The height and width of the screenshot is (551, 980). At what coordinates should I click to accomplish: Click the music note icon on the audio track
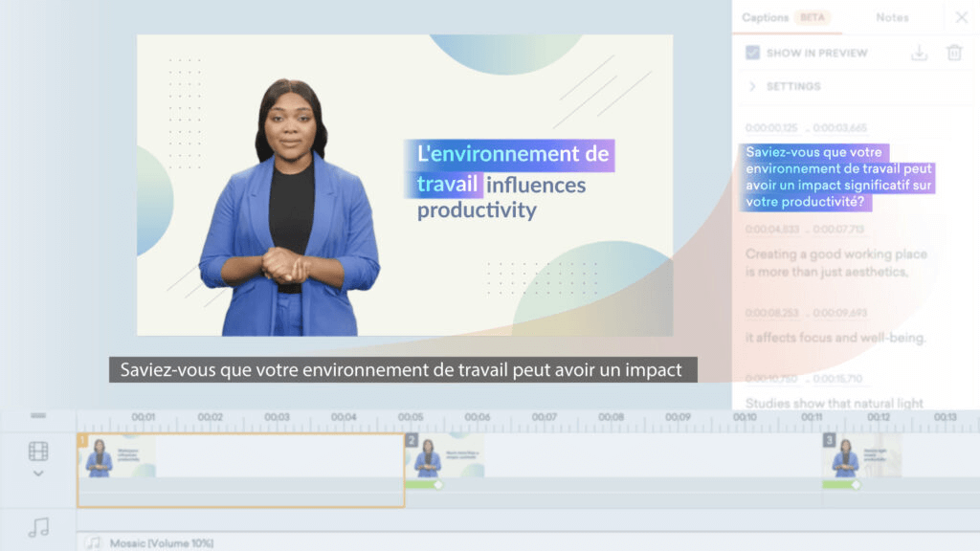click(x=38, y=527)
